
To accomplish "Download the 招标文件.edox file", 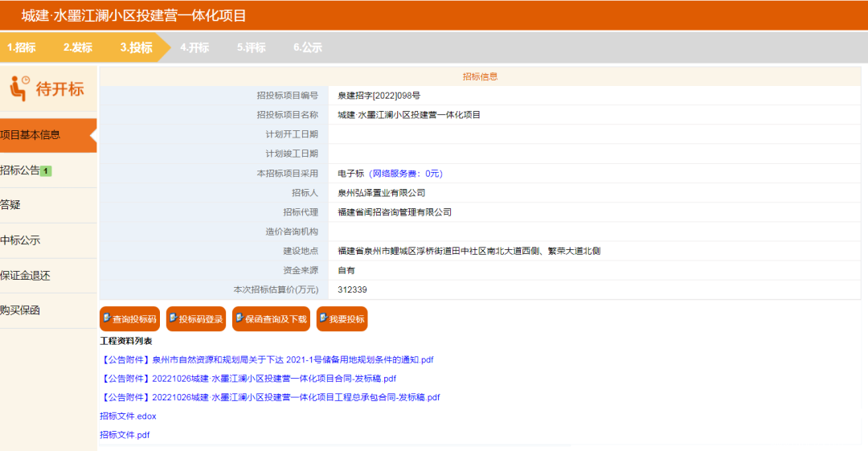I will click(x=128, y=416).
